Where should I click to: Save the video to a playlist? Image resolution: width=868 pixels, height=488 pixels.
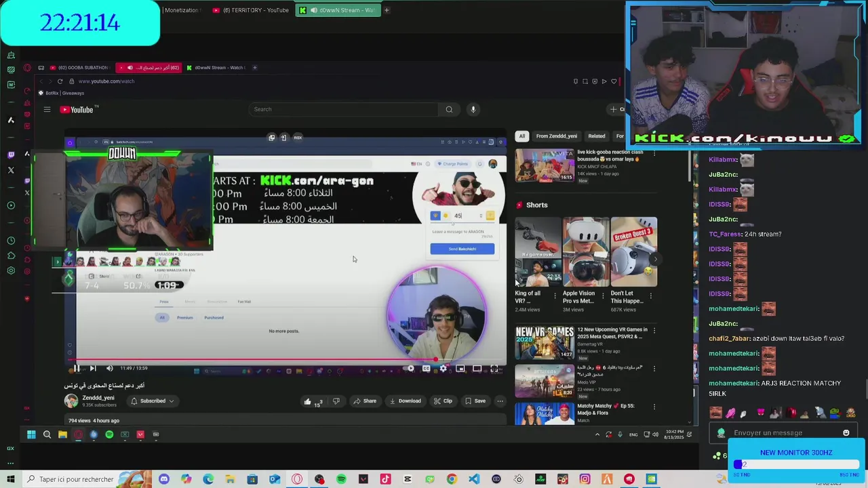pos(475,401)
